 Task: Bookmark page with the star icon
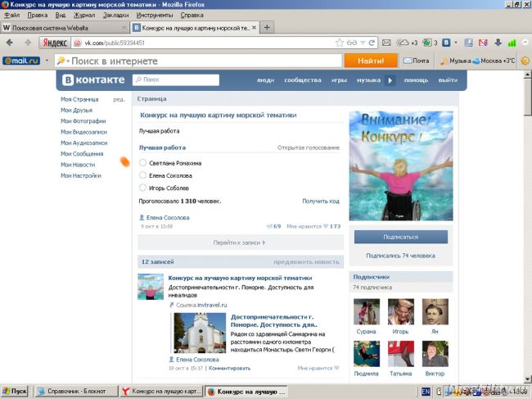[340, 43]
